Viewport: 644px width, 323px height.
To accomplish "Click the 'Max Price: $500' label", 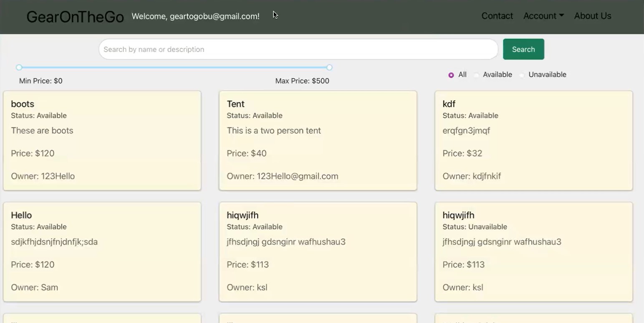I will click(302, 81).
